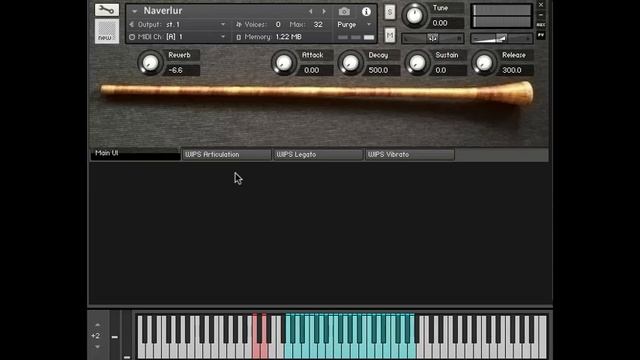Click the level meter display

coord(502,16)
